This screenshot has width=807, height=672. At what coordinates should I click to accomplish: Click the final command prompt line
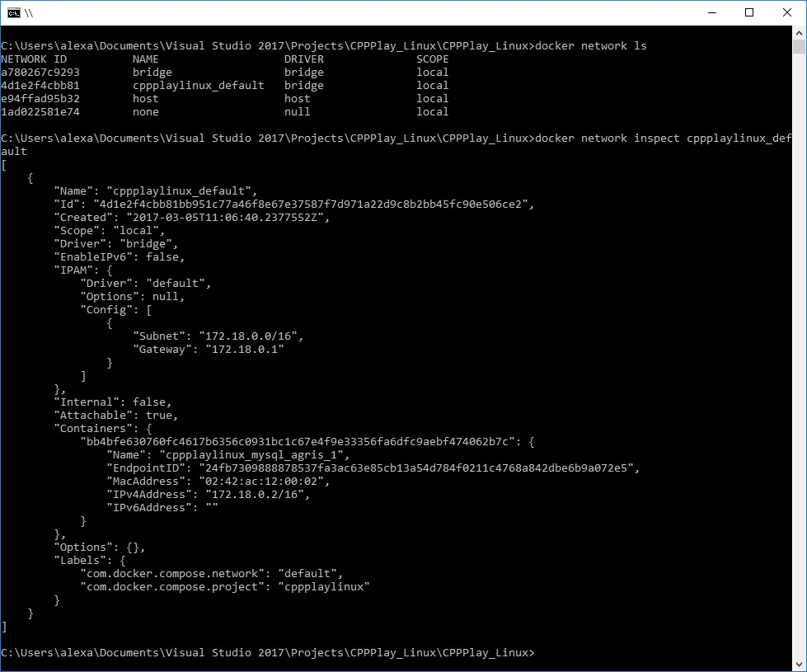(268, 653)
